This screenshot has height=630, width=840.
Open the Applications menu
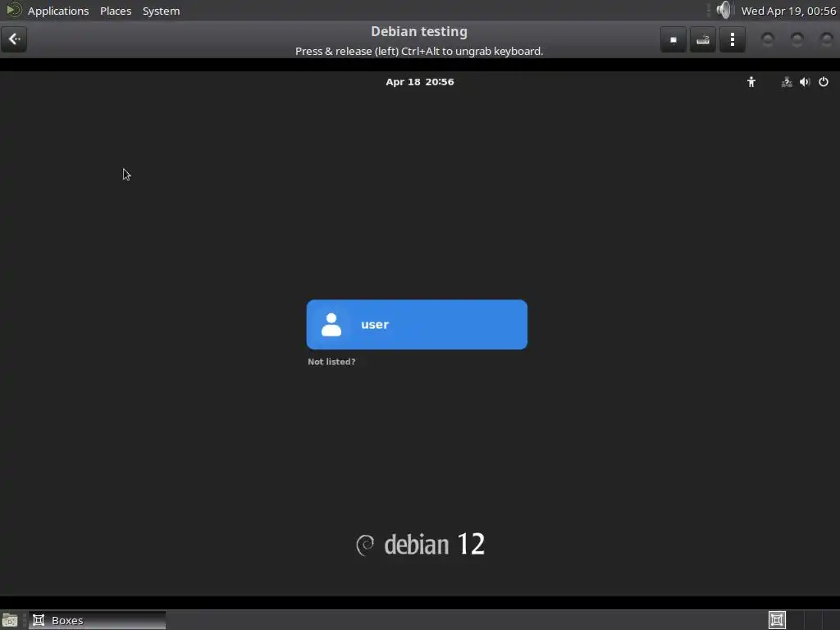pos(58,11)
